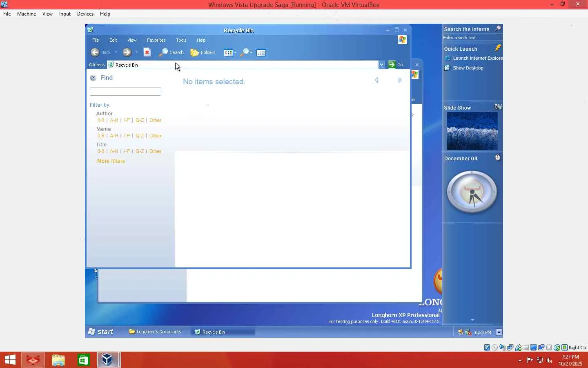Click the guest tray arrow button next to 6:23 PM
Screen dimensions: 588x368
click(x=499, y=332)
